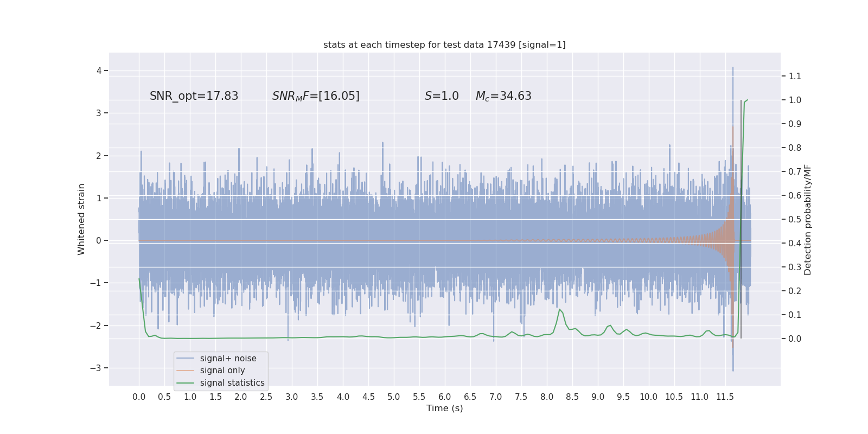Viewport: 868px width, 434px height.
Task: Click the vertical merger marker line near 11.8 s
Action: [x=741, y=219]
